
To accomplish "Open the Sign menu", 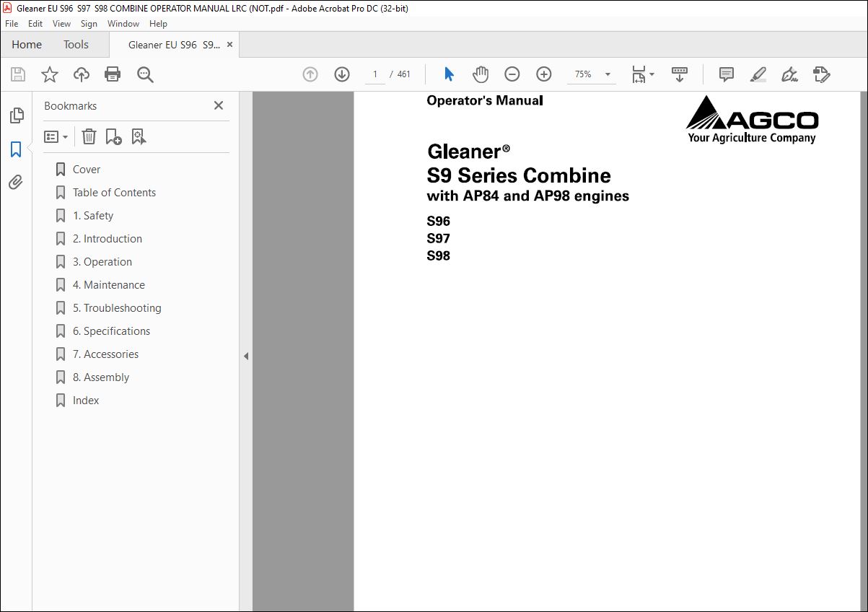I will [89, 24].
